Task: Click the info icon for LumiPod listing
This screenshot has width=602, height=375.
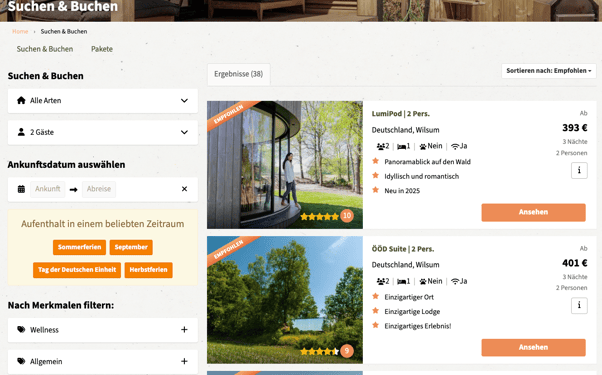Action: click(x=579, y=170)
